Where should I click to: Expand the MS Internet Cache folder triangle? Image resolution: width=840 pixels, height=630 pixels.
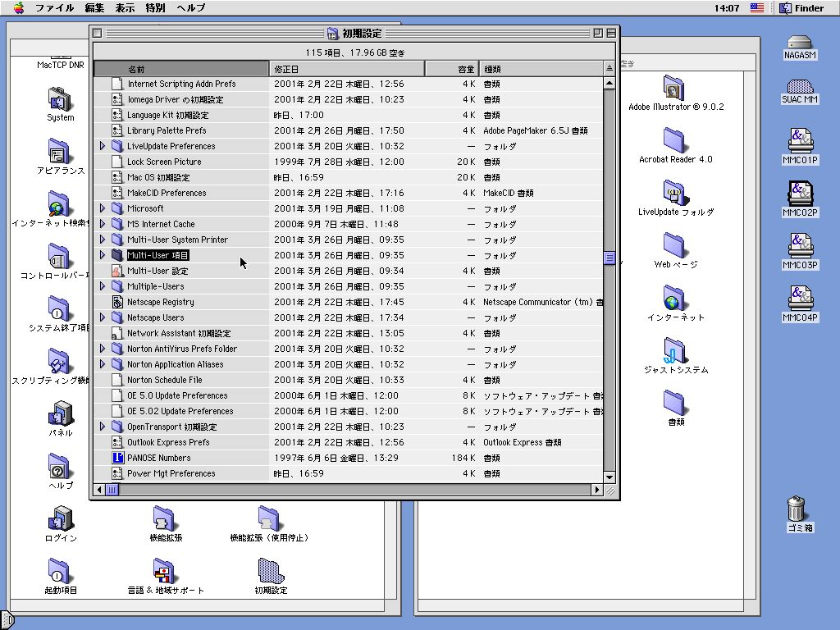[103, 224]
